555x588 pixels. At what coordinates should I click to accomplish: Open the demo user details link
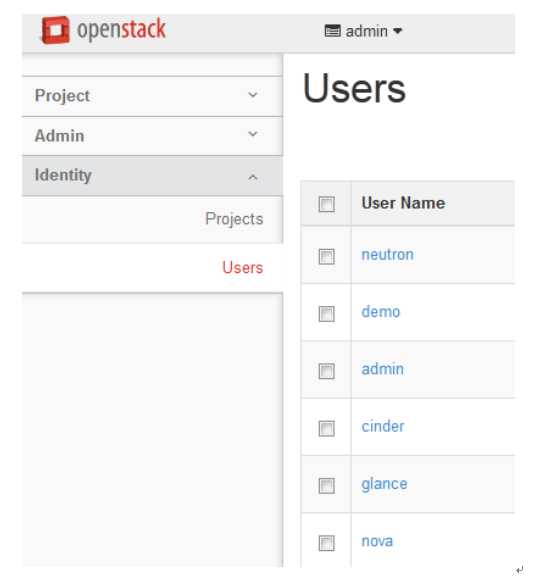coord(381,312)
